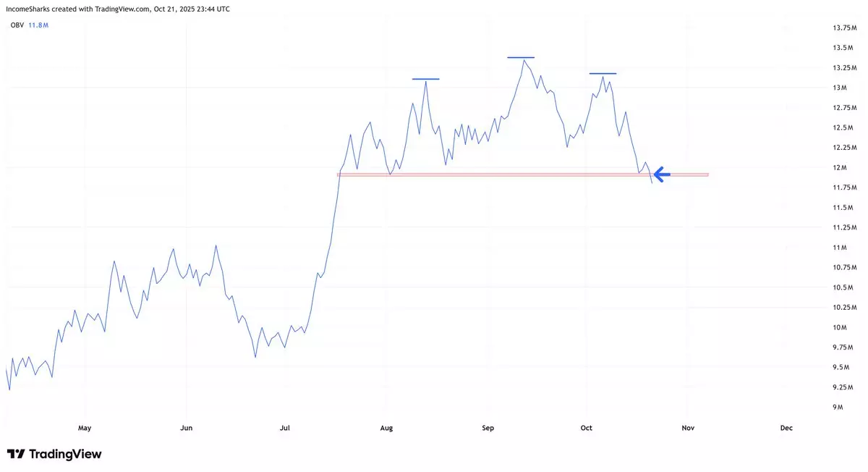This screenshot has width=868, height=472.
Task: Select the red horizontal support line
Action: (x=506, y=174)
